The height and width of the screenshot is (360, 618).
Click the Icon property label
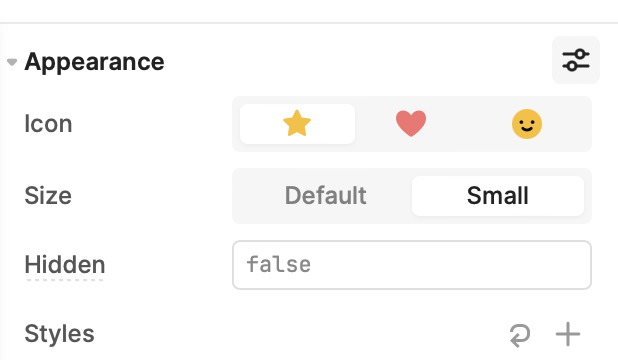[x=48, y=124]
